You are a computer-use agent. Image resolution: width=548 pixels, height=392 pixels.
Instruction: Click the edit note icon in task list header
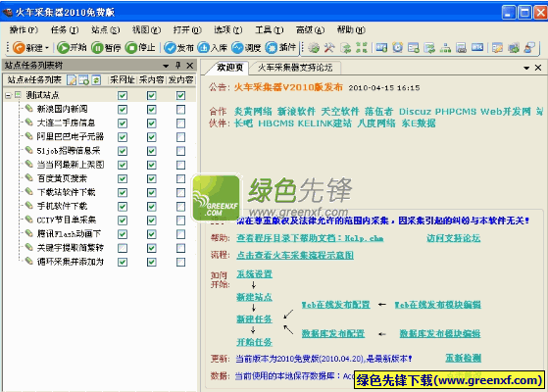pyautogui.click(x=72, y=80)
